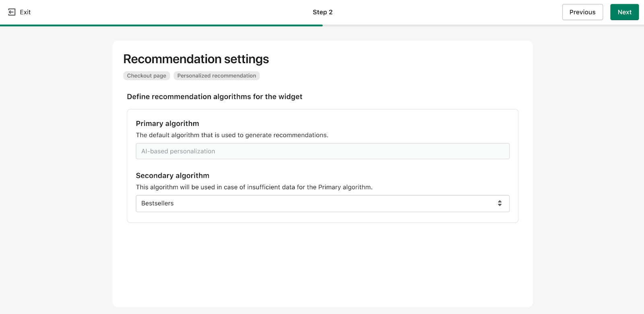Screen dimensions: 644x314
Task: Click the Primary algorithm label
Action: pyautogui.click(x=167, y=123)
